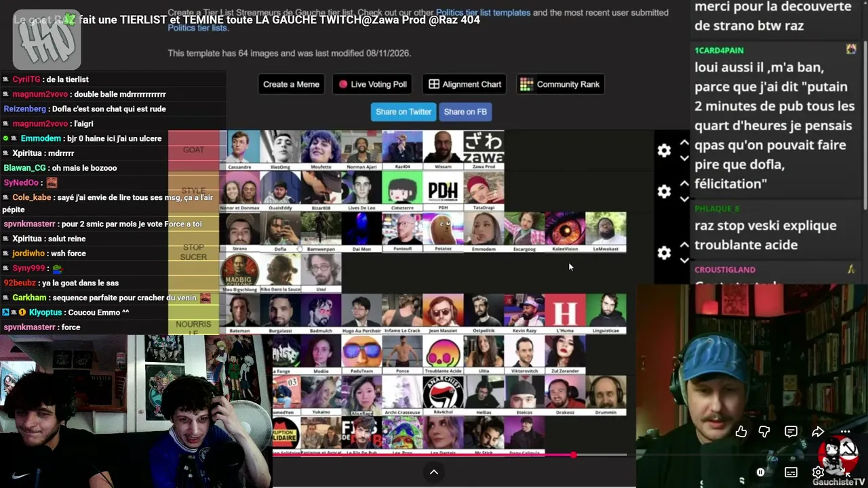Choose the PDH logo tile
The height and width of the screenshot is (488, 868).
(x=443, y=190)
